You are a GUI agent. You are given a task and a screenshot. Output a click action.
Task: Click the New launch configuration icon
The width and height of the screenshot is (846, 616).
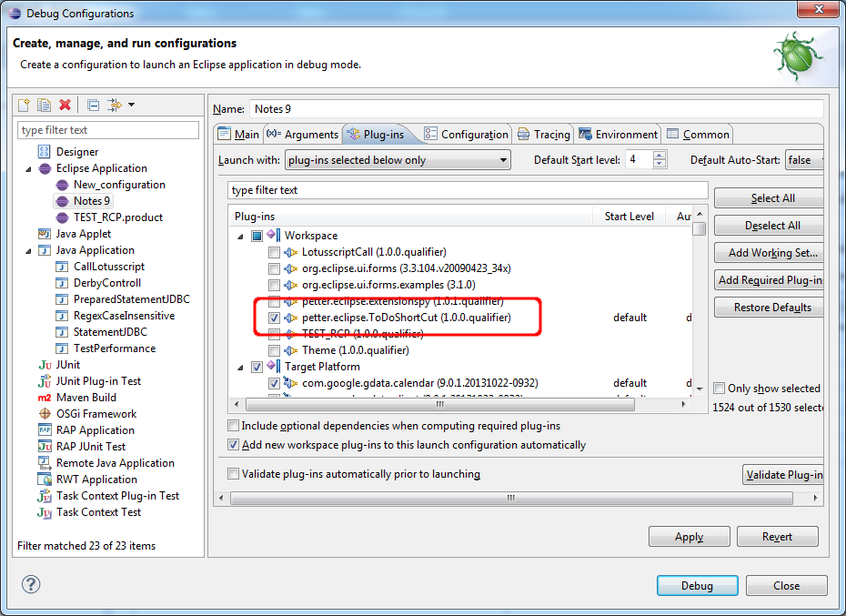(x=25, y=106)
